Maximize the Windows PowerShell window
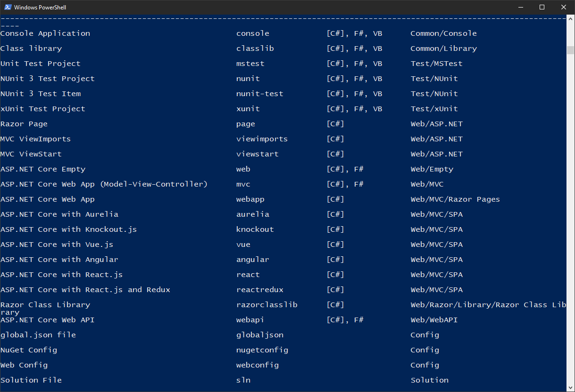Image resolution: width=575 pixels, height=392 pixels. (542, 7)
